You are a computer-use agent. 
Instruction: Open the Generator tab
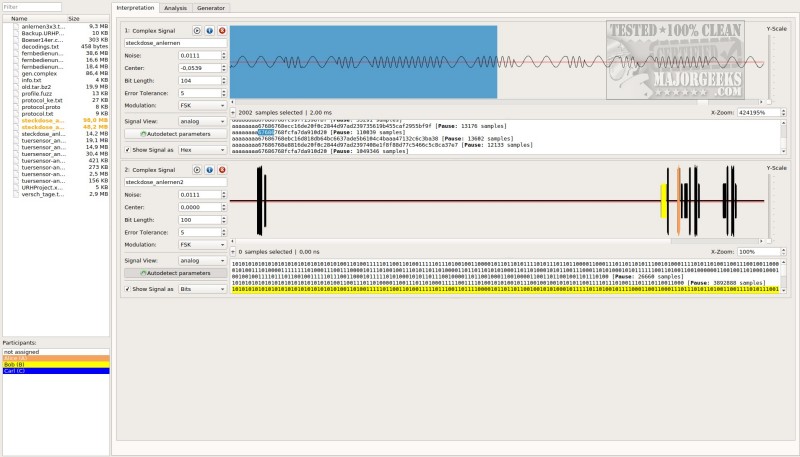[211, 7]
